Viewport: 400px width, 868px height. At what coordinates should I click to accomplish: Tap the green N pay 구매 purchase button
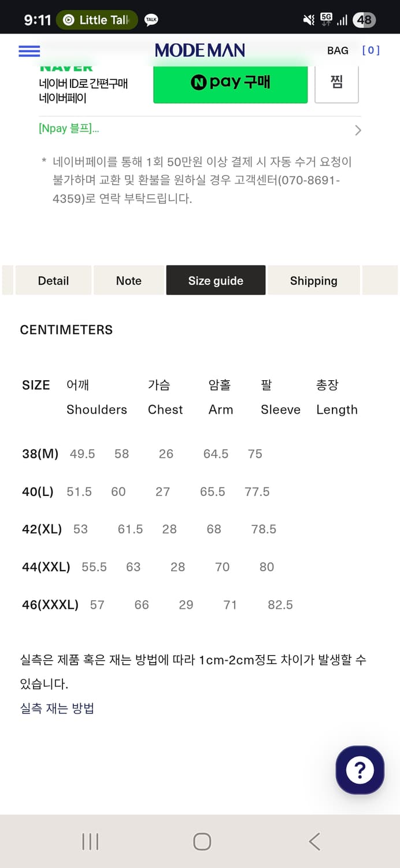pos(230,83)
